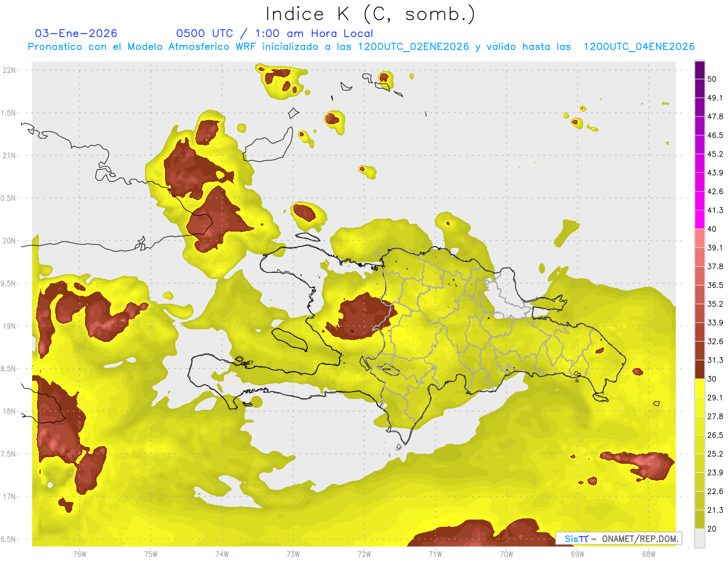Click the 18N latitude tick label
Image resolution: width=728 pixels, height=562 pixels.
[10, 412]
